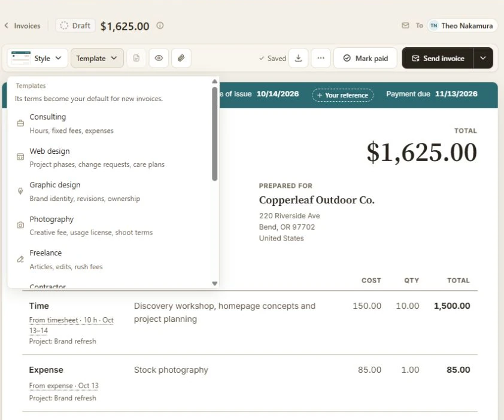The width and height of the screenshot is (504, 420).
Task: Click the 1,500.00 line total
Action: pos(452,306)
